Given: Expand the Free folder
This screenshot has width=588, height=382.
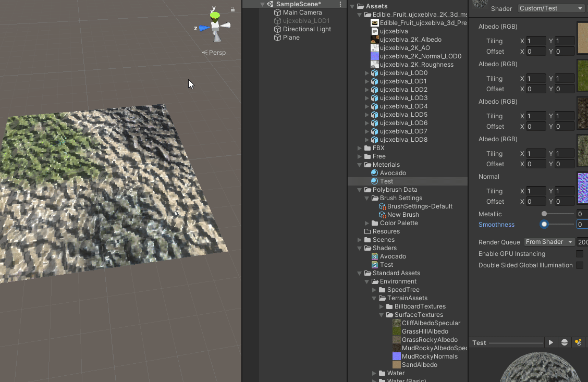Looking at the screenshot, I should [360, 156].
